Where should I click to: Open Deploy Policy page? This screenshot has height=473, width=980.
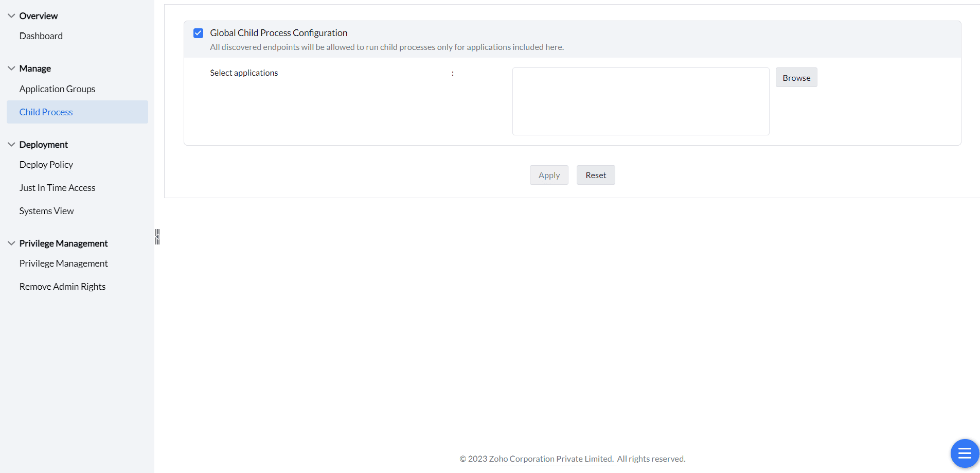[46, 165]
